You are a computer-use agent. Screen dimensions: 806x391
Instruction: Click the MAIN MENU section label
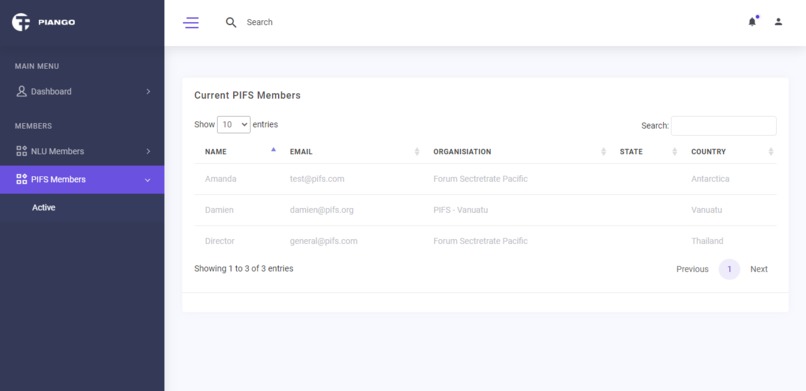coord(37,66)
